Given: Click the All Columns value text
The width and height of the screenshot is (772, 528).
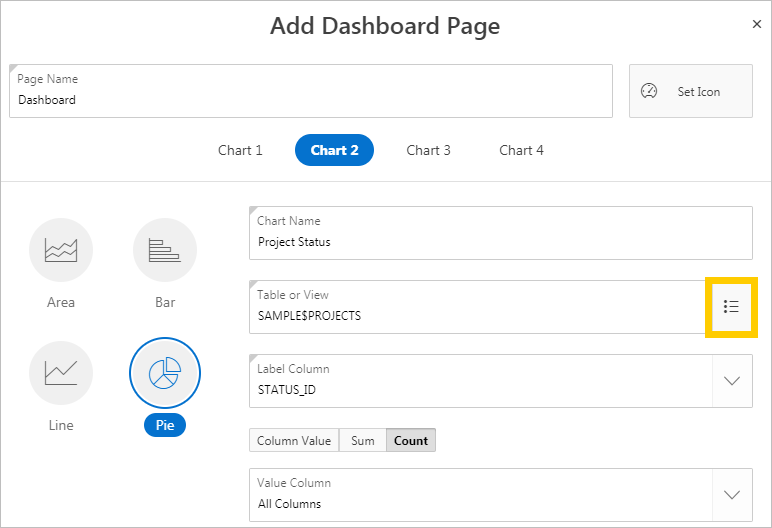Looking at the screenshot, I should tap(290, 504).
